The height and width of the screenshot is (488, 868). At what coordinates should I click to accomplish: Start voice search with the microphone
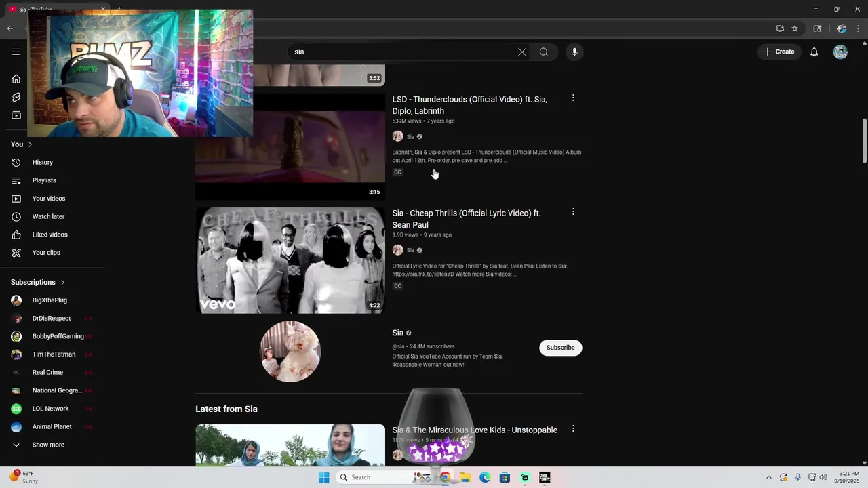[574, 52]
